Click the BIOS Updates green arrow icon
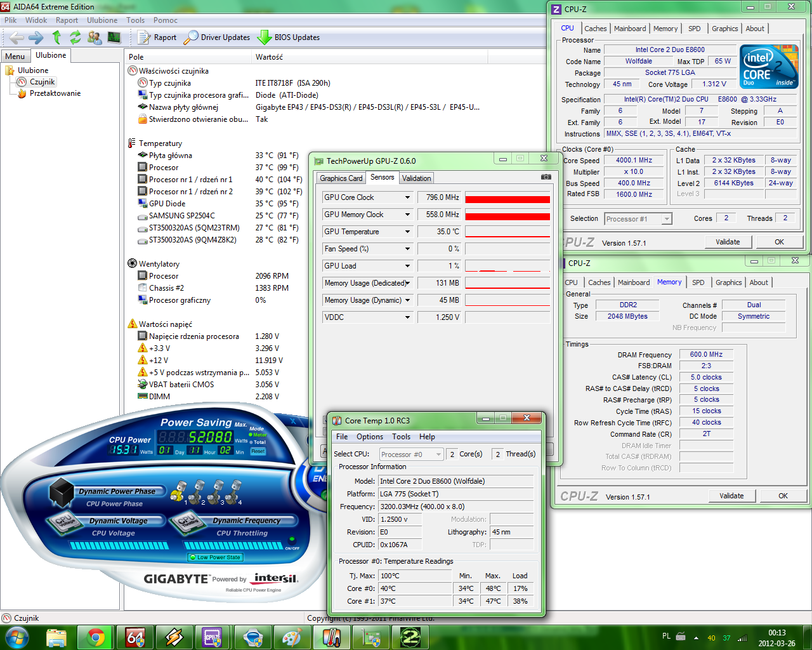 pyautogui.click(x=265, y=37)
